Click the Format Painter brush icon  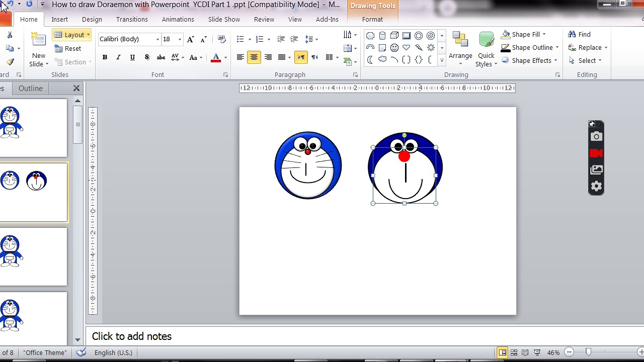pyautogui.click(x=10, y=61)
